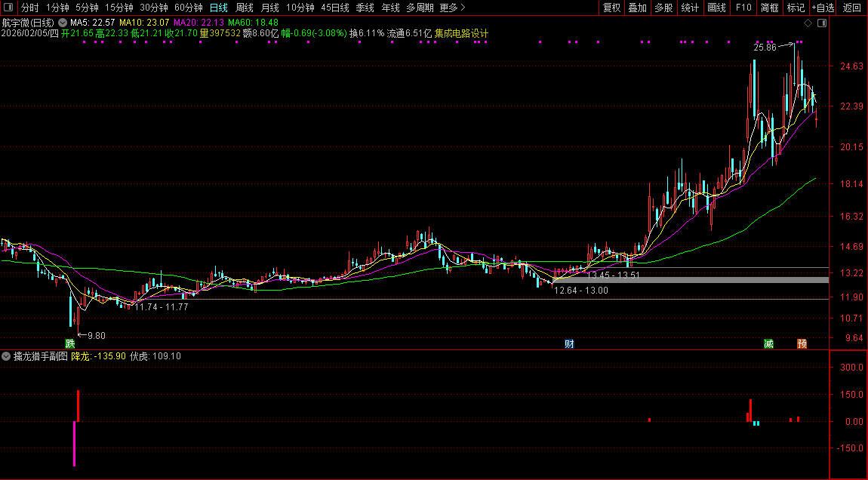Expand 更多 period options
This screenshot has height=480, width=868.
pyautogui.click(x=452, y=8)
